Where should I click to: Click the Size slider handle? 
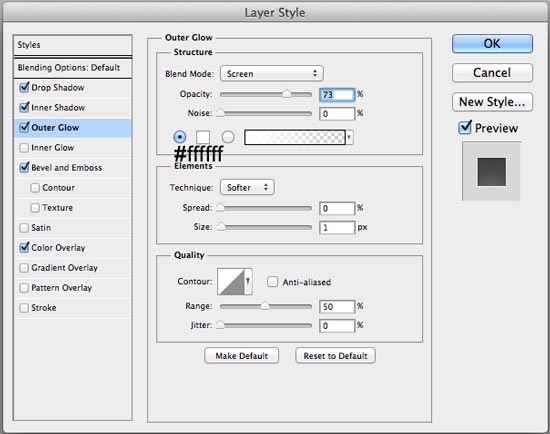221,226
